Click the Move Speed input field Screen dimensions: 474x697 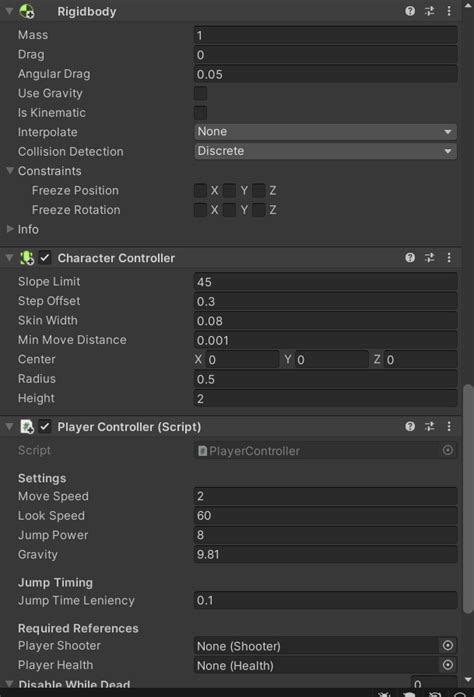point(325,496)
